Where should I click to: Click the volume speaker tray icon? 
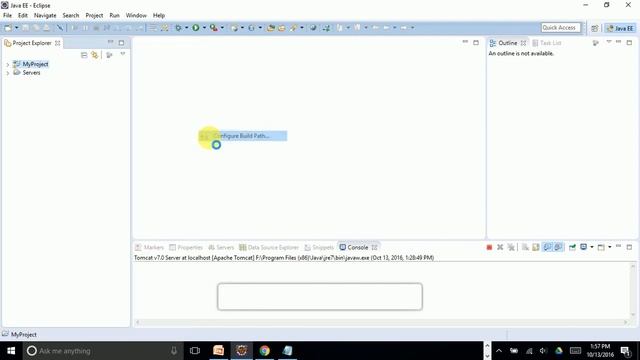pyautogui.click(x=543, y=351)
